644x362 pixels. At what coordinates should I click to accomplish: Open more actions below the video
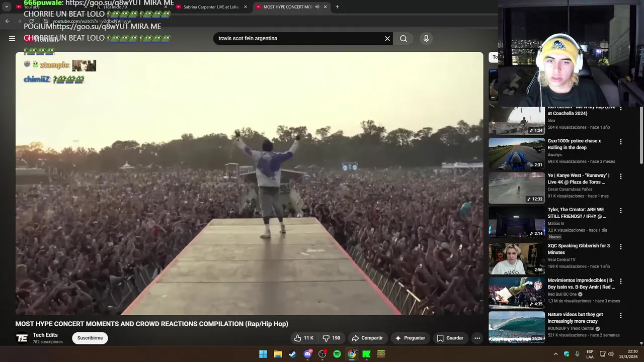(x=477, y=338)
